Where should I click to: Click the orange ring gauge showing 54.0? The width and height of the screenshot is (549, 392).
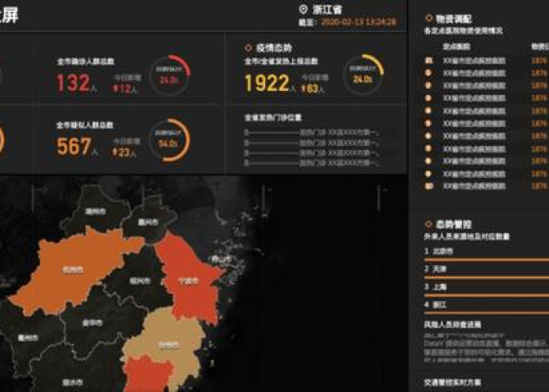[x=169, y=140]
